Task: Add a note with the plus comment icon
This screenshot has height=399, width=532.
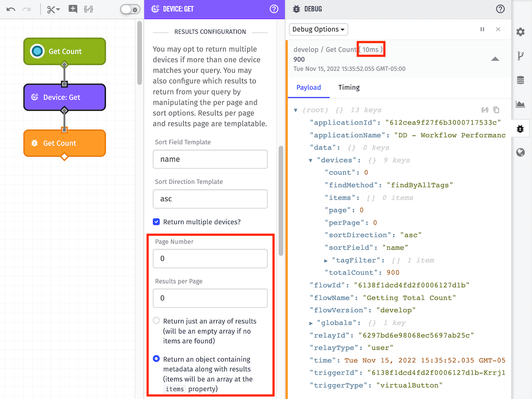Action: click(x=73, y=9)
